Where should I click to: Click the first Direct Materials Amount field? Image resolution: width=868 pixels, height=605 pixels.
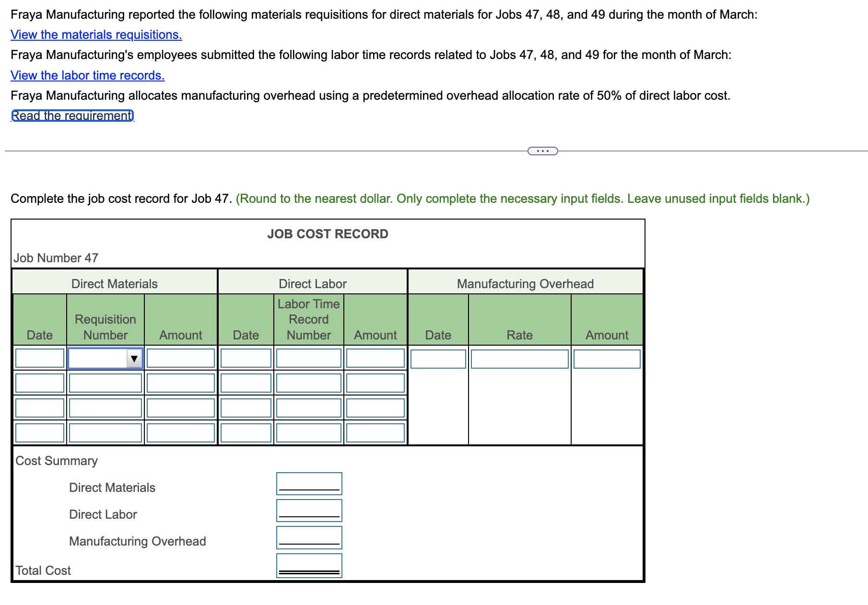click(x=180, y=358)
